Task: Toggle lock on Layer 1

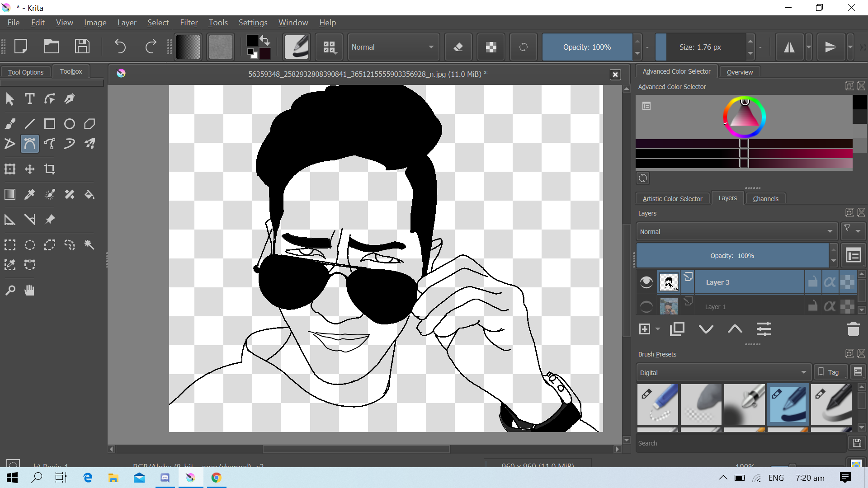Action: 812,307
